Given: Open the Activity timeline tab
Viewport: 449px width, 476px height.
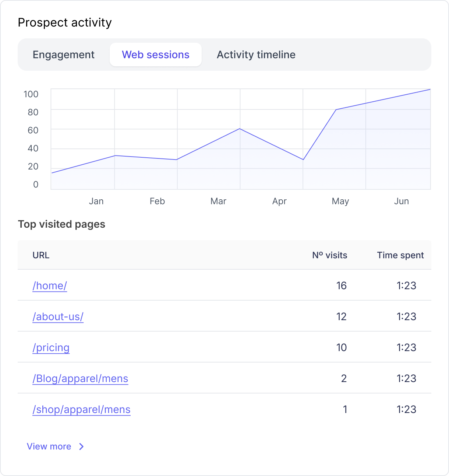Looking at the screenshot, I should [x=256, y=55].
